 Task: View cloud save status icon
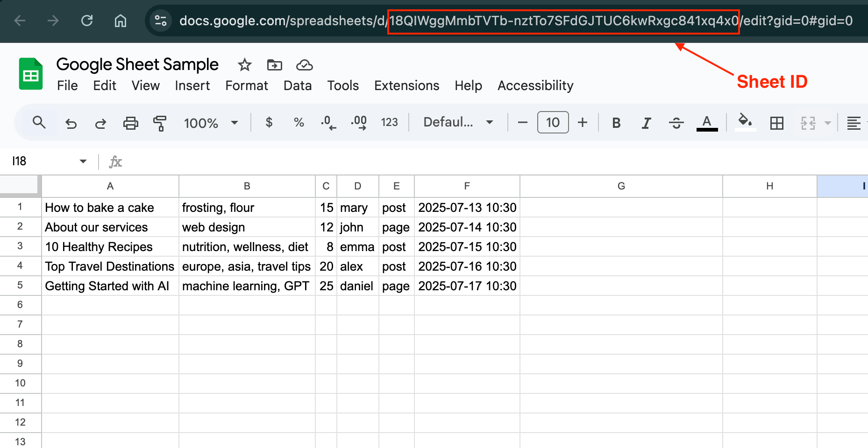pos(305,65)
